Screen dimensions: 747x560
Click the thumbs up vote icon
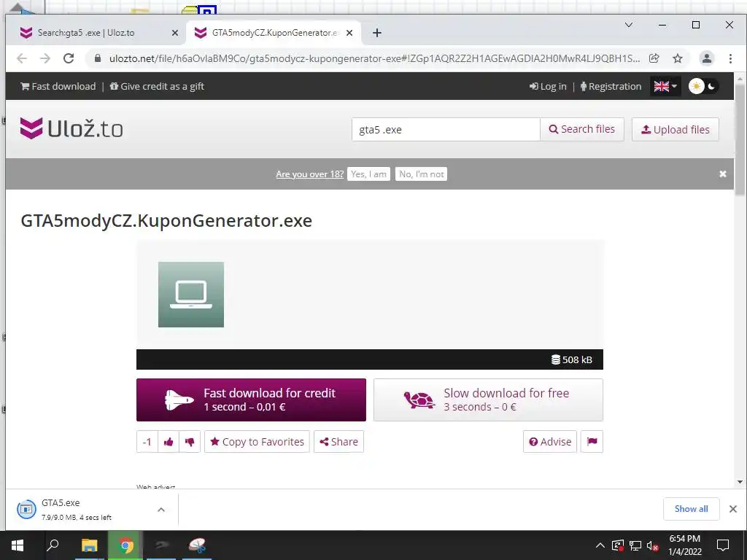[169, 442]
